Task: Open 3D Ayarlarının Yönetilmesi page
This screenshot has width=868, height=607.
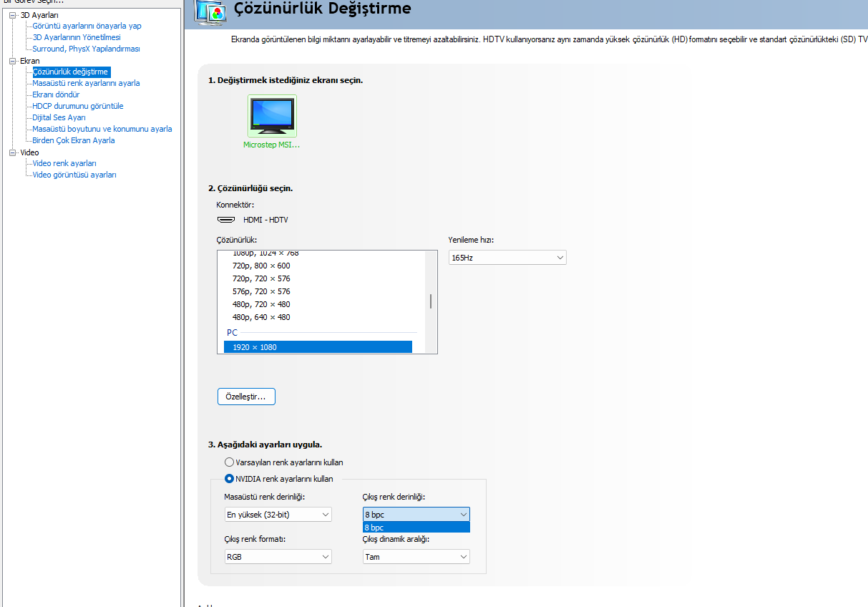Action: coord(77,37)
